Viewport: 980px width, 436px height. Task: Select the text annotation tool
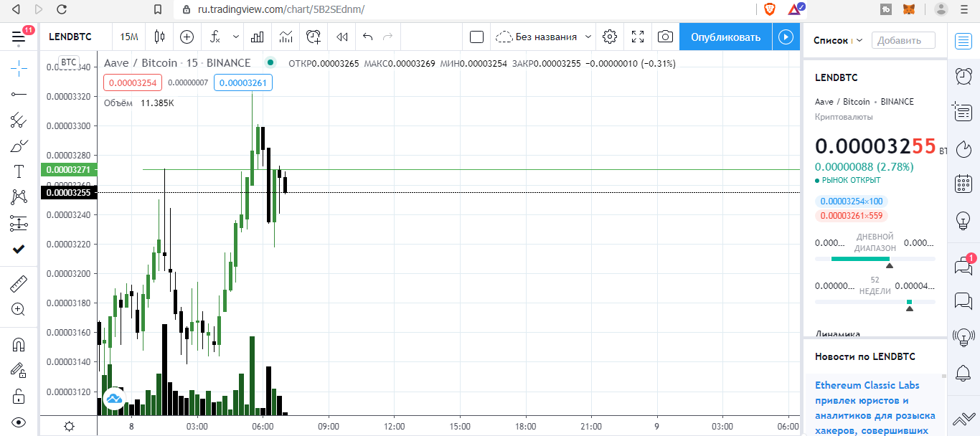[19, 171]
